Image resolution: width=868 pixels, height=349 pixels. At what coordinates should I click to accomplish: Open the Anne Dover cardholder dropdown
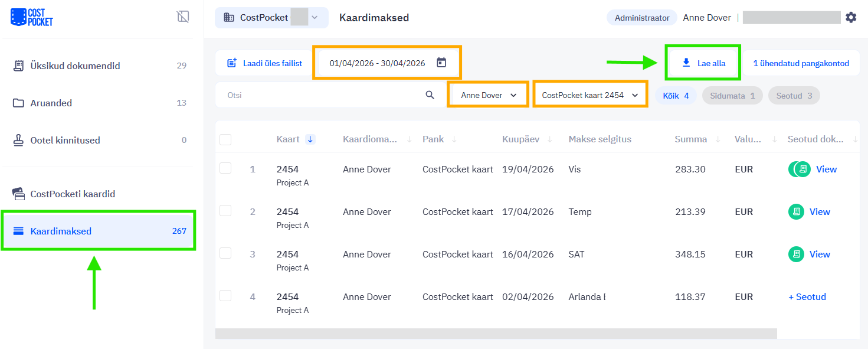click(x=488, y=95)
